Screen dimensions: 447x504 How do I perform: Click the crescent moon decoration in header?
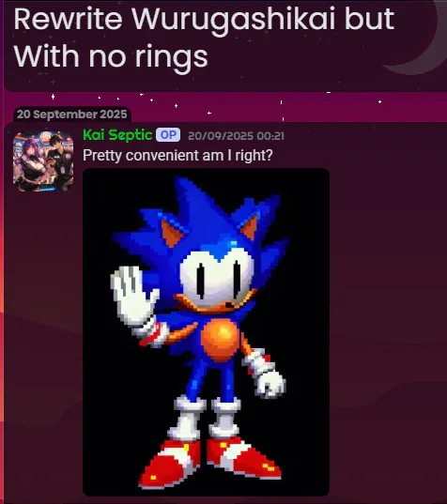click(415, 37)
